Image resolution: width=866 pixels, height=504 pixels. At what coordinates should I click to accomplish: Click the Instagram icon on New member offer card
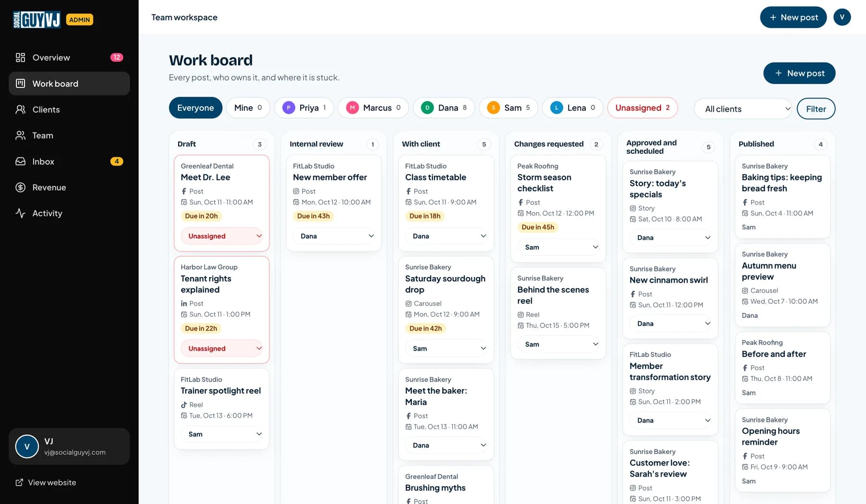click(296, 191)
